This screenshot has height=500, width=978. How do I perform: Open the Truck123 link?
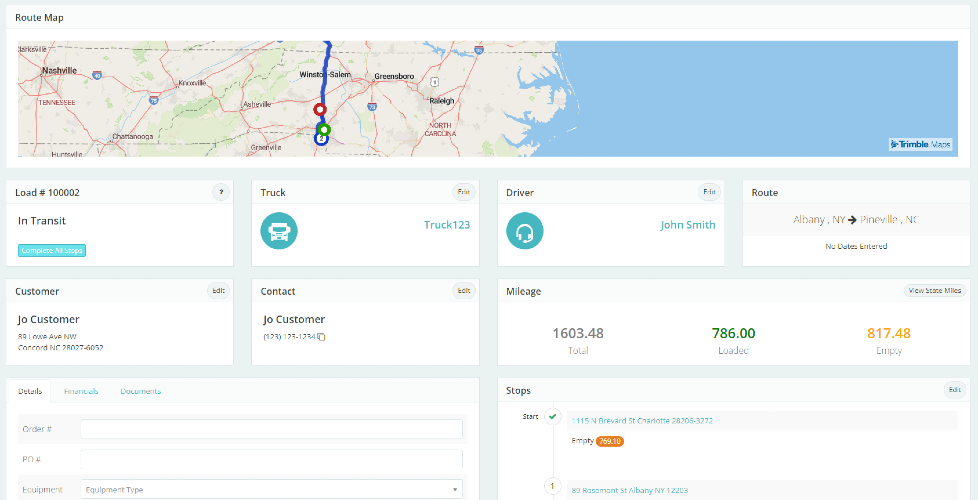[x=447, y=225]
